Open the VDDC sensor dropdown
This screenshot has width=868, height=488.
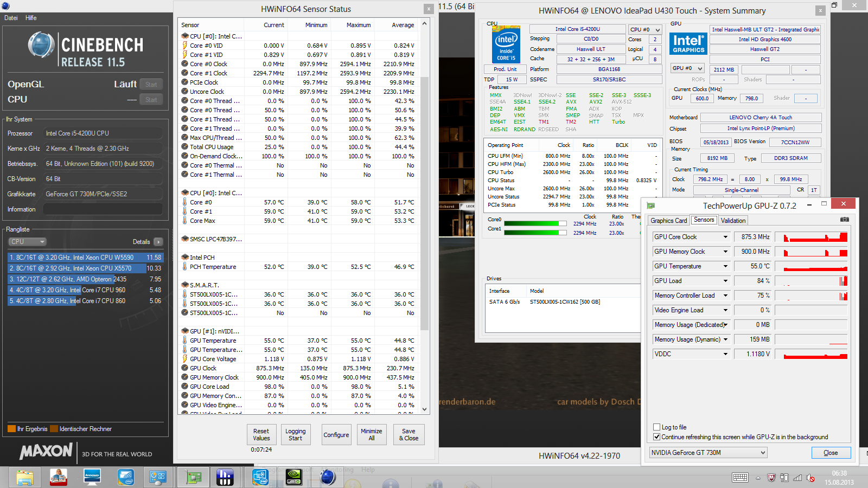pyautogui.click(x=725, y=354)
